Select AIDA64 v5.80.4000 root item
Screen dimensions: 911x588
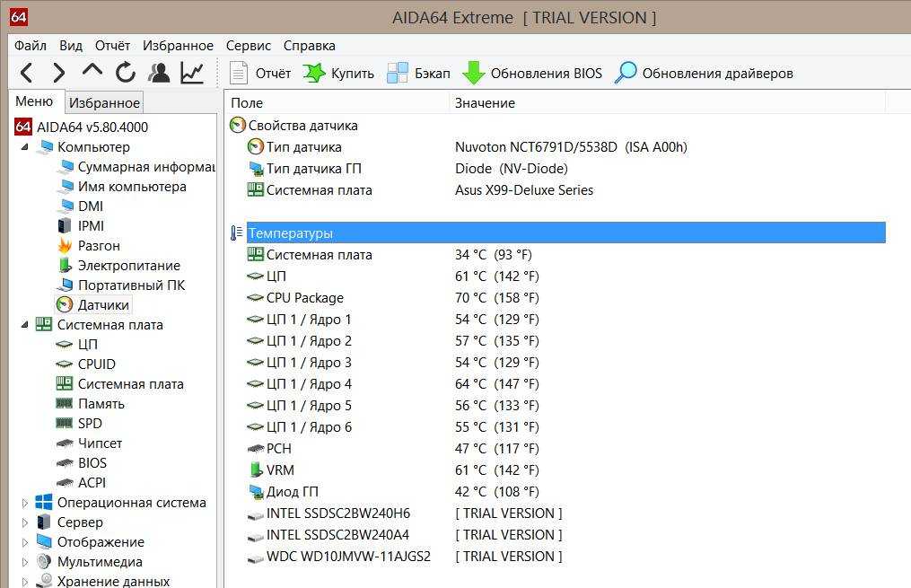(x=82, y=127)
